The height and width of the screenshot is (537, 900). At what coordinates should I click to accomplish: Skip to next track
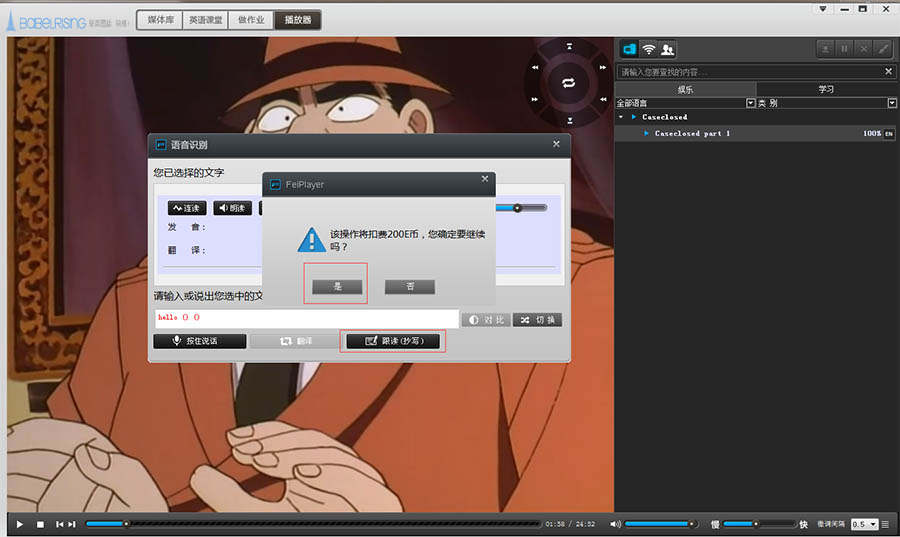point(72,524)
